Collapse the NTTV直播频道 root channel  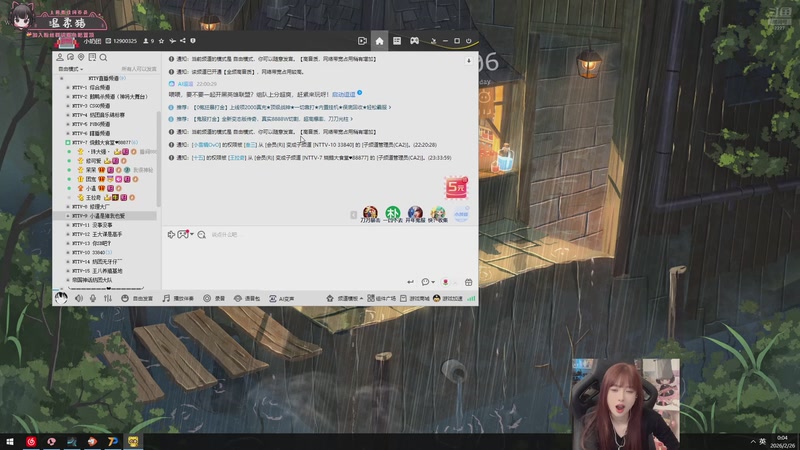coord(62,79)
